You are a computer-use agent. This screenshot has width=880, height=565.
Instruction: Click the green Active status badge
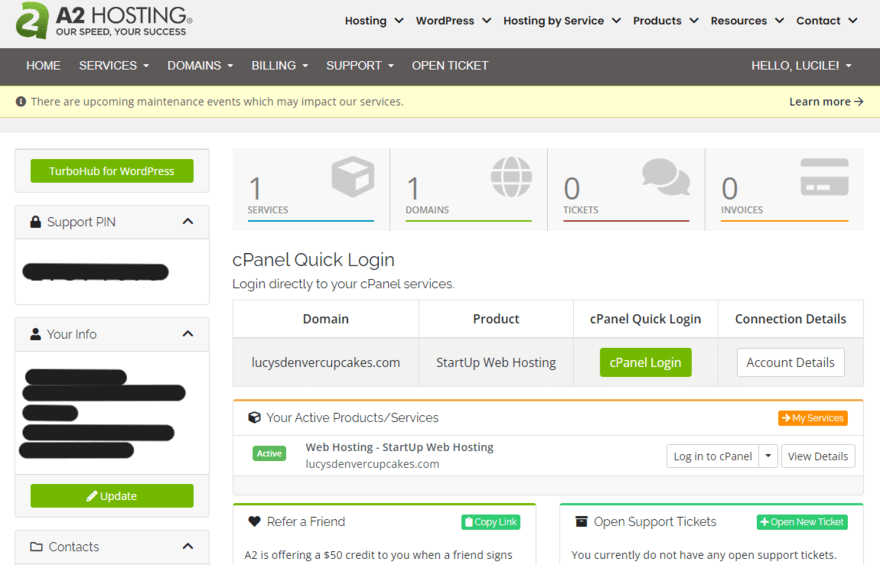(x=269, y=453)
